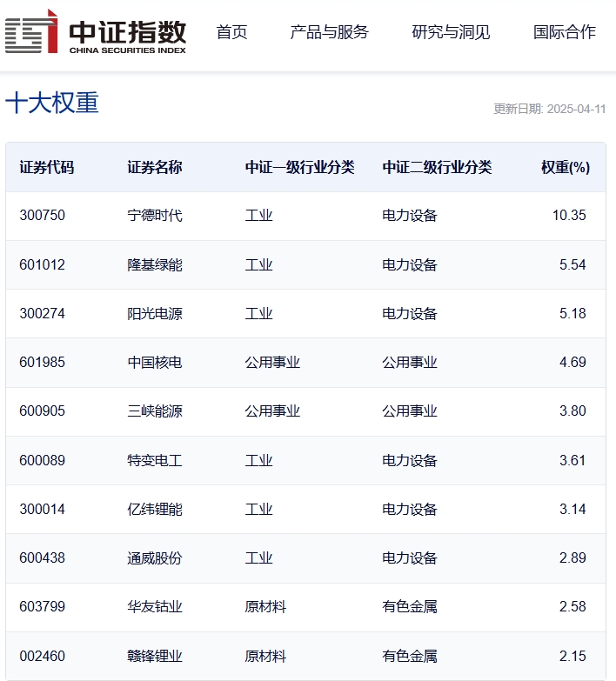616x681 pixels.
Task: Click 电力设备 in the 亿纬锂能 row
Action: tap(410, 509)
